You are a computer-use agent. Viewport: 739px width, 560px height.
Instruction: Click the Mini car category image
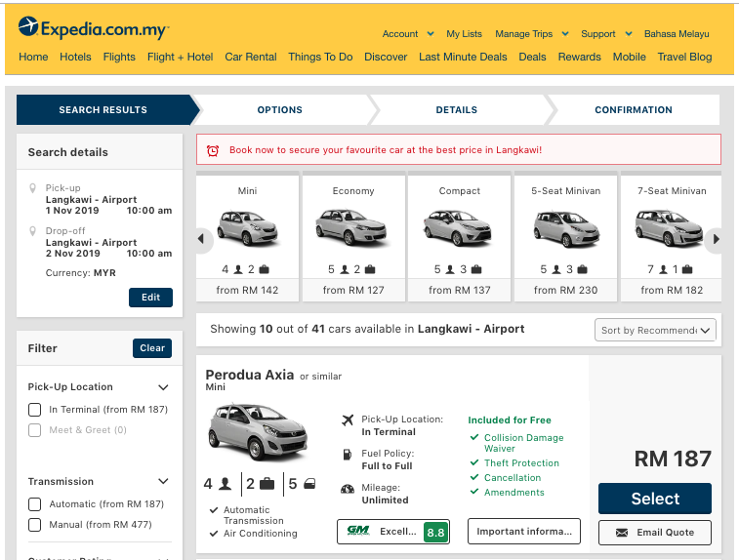[247, 228]
